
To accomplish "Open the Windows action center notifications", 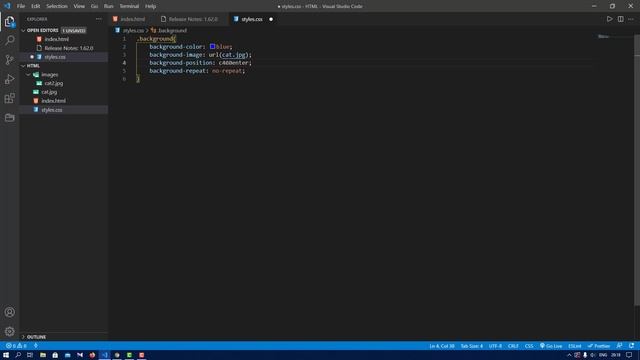I will 629,355.
